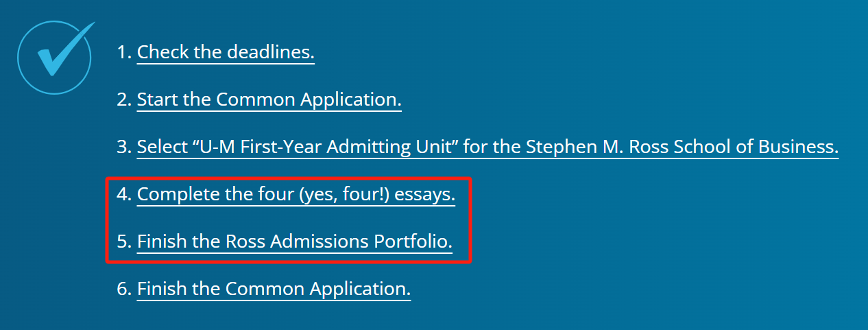Viewport: 868px width, 330px height.
Task: Click list number 4 beside the essays step
Action: [124, 195]
